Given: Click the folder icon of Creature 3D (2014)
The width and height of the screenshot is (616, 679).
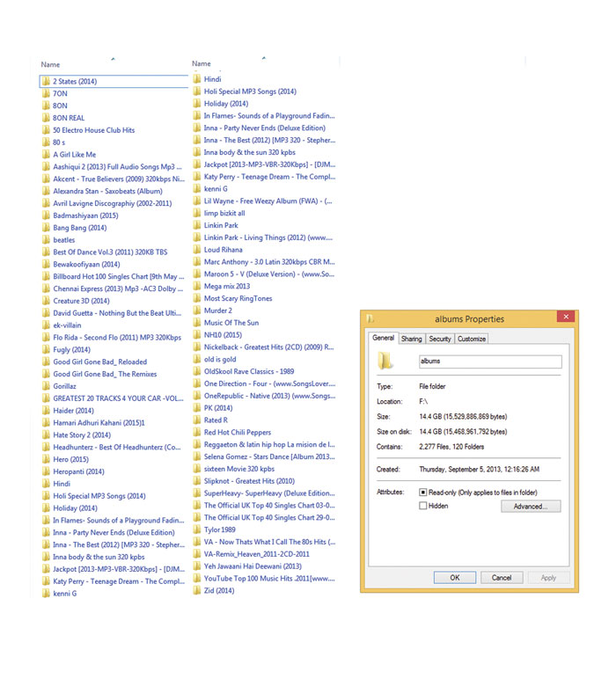Looking at the screenshot, I should [46, 301].
